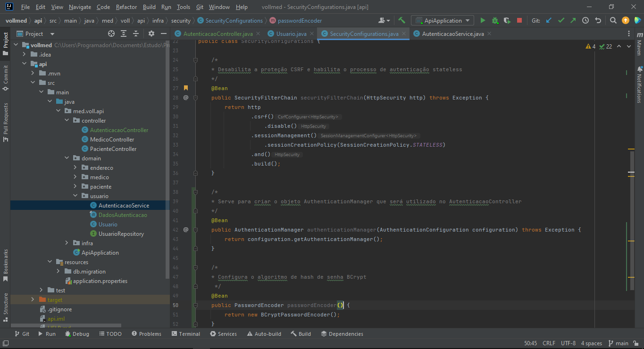Image resolution: width=644 pixels, height=349 pixels.
Task: Close the SecurityConfigurations.java tab
Action: [403, 34]
